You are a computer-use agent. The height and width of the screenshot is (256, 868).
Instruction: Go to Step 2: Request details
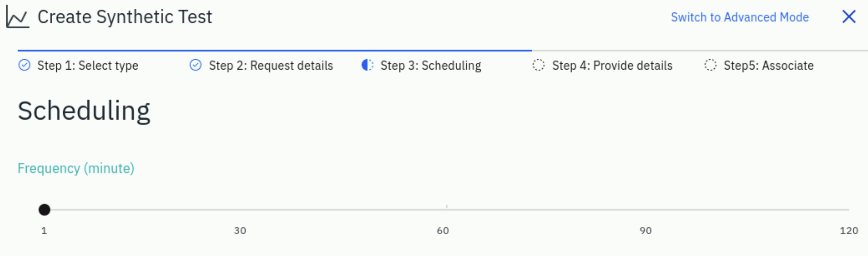click(x=271, y=65)
